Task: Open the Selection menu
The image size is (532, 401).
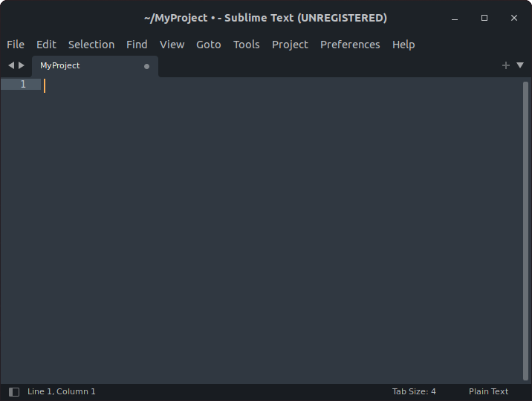Action: pyautogui.click(x=91, y=45)
